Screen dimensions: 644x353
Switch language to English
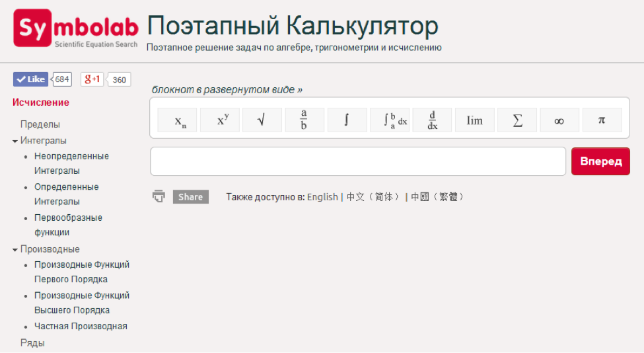pos(322,197)
